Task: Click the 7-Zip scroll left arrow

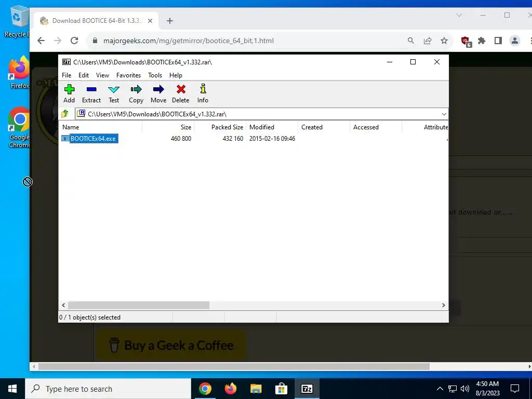Action: [63, 305]
